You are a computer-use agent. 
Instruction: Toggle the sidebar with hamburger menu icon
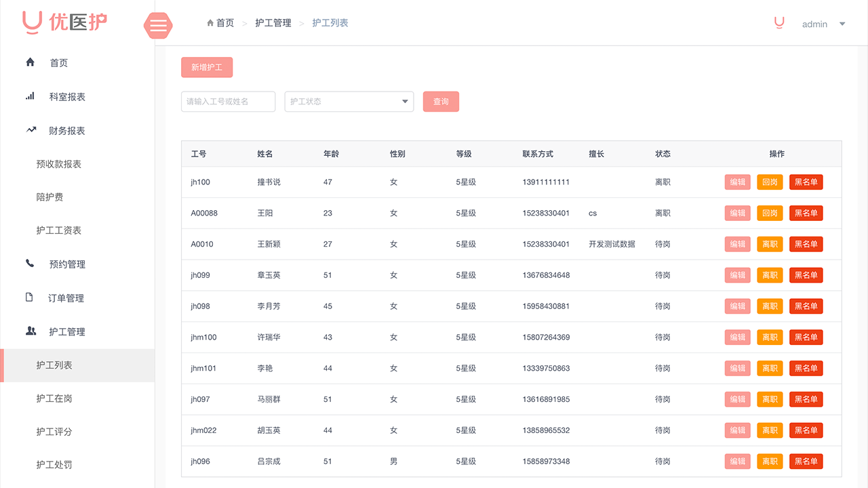pos(158,26)
